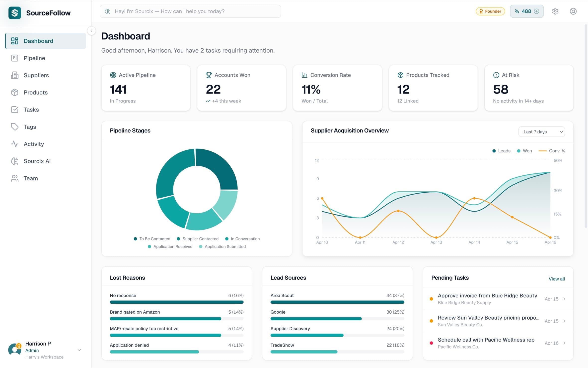The width and height of the screenshot is (588, 368).
Task: Select Dashboard in the navigation menu
Action: pos(38,41)
